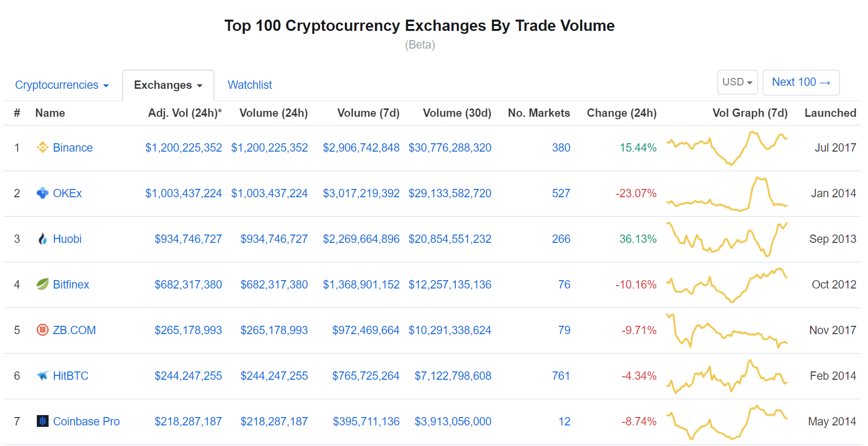Click the Binance exchange logo icon
The image size is (868, 446).
tap(43, 147)
